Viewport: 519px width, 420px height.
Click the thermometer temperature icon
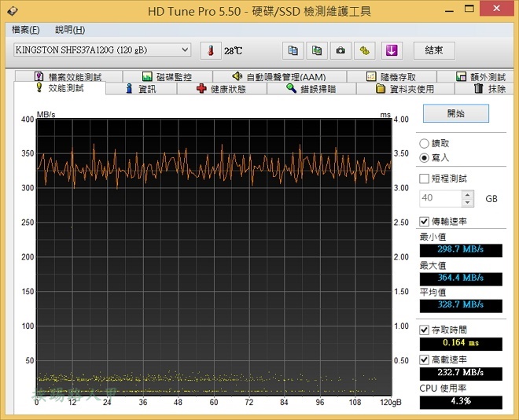point(211,50)
